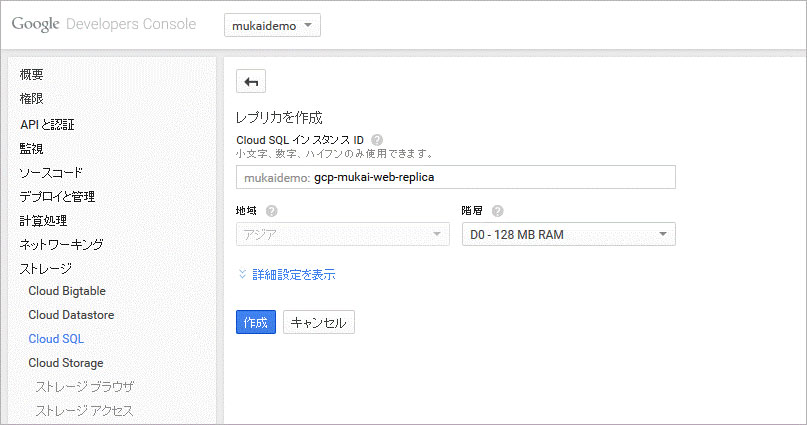Click the Google logo in header
Image resolution: width=807 pixels, height=425 pixels.
(36, 24)
